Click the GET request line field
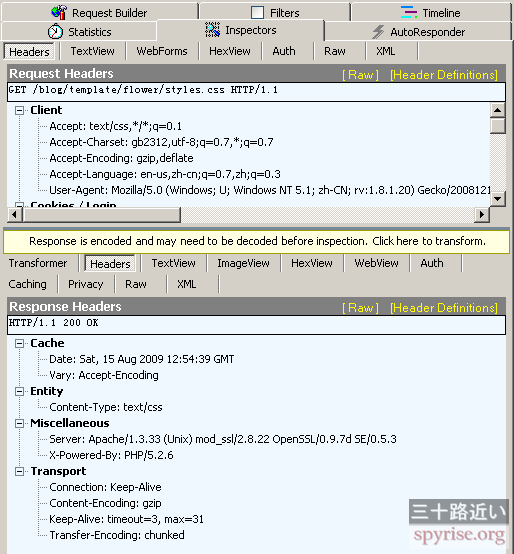 (256, 92)
